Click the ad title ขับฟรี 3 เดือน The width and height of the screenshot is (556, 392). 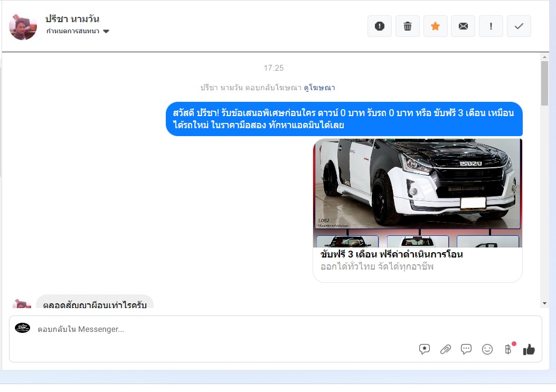[x=391, y=254]
